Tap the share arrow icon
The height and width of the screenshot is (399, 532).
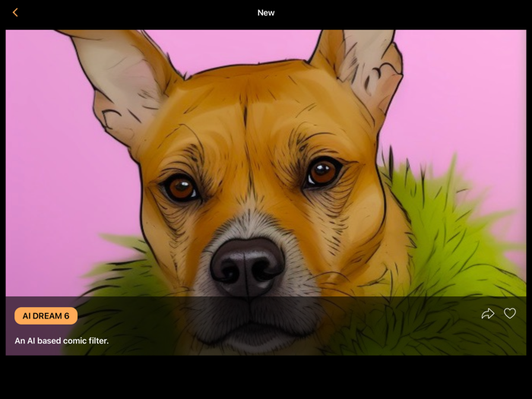pos(488,313)
